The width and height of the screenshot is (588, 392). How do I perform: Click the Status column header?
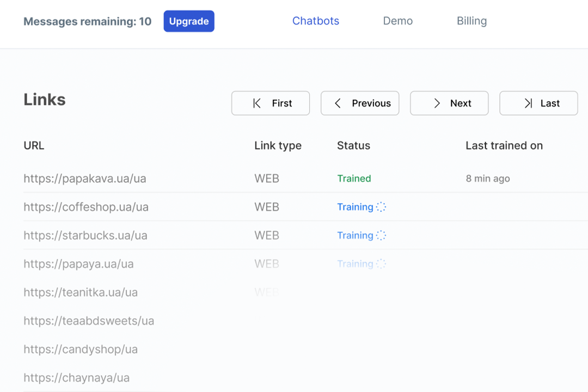[x=353, y=145]
